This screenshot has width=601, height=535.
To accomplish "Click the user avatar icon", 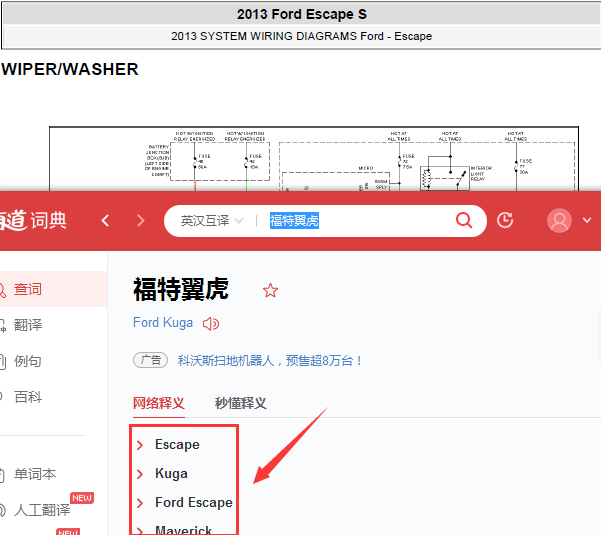I will pos(559,220).
